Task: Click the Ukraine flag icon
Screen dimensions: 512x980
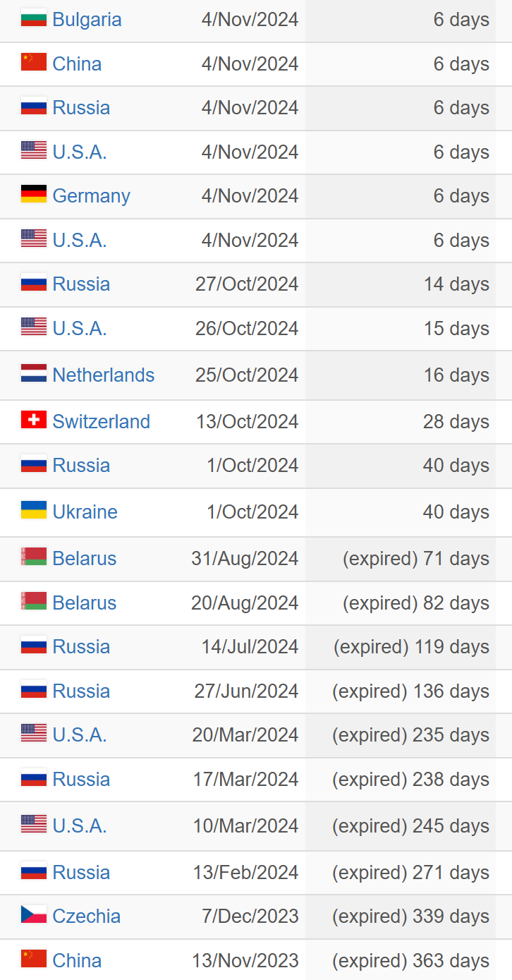Action: pos(34,511)
